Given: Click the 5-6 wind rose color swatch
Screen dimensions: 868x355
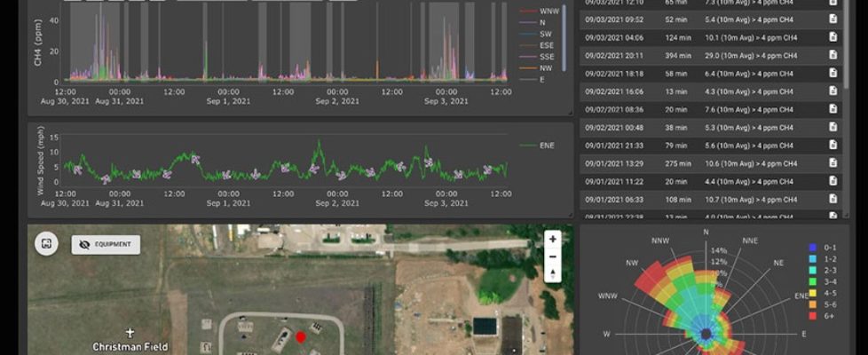Looking at the screenshot, I should coord(813,304).
